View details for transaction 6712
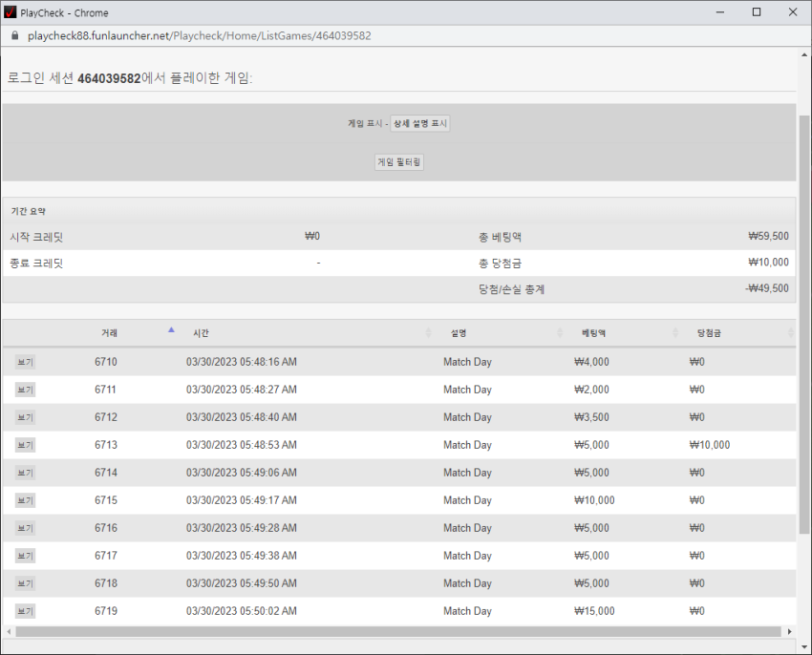Screen dimensions: 812x655 pyautogui.click(x=25, y=417)
